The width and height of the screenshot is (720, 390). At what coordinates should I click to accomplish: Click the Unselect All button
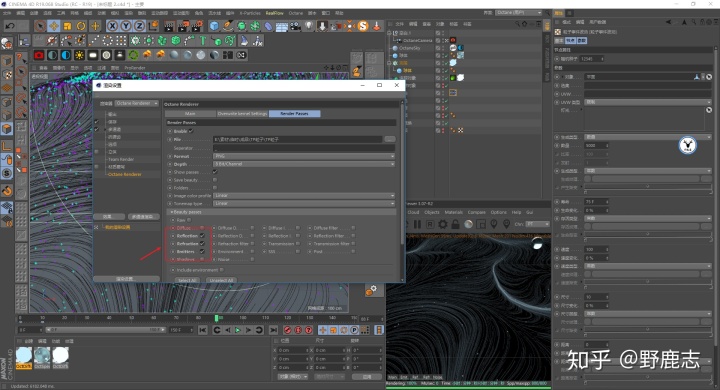pos(221,280)
